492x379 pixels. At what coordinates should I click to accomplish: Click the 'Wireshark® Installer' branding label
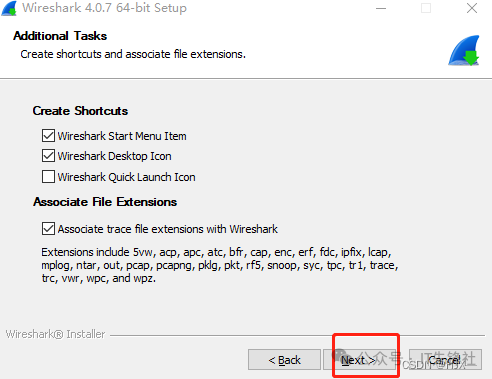coord(55,334)
